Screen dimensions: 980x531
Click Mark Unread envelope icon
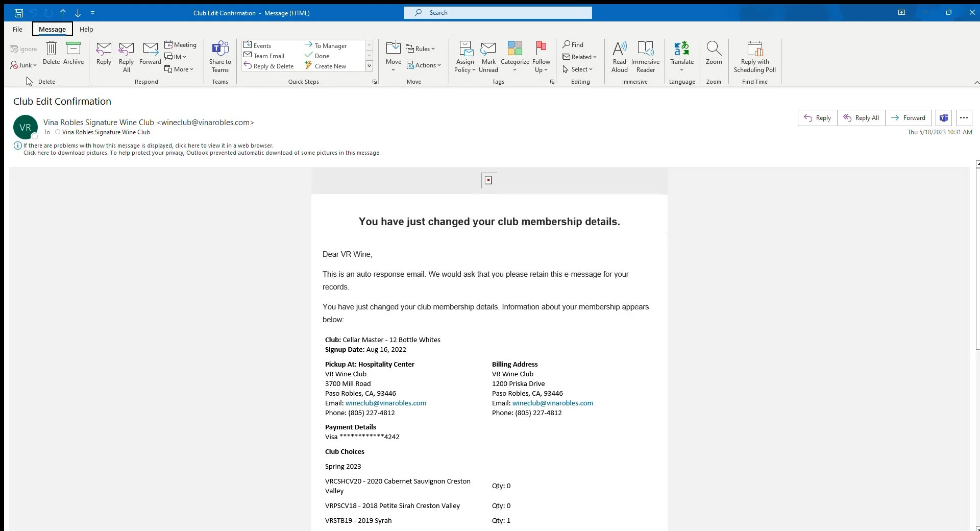[488, 57]
